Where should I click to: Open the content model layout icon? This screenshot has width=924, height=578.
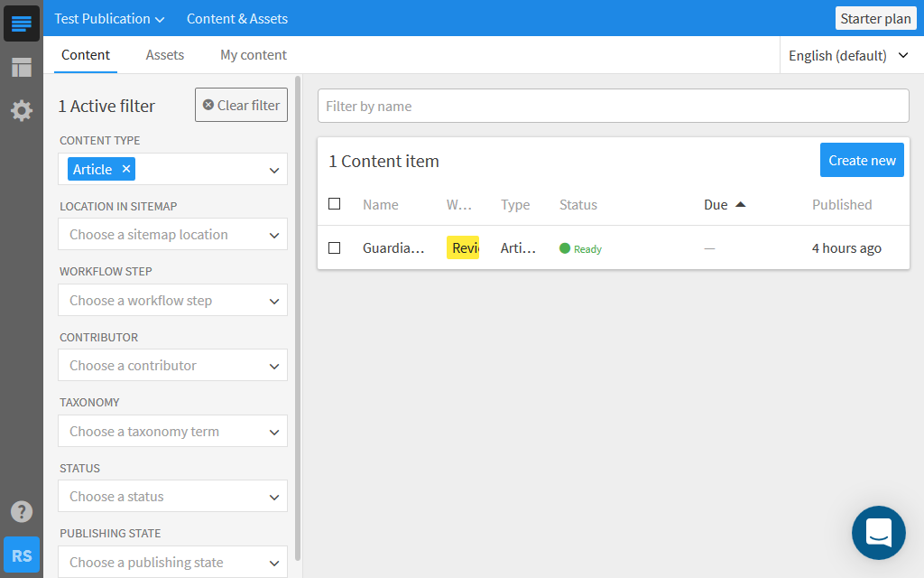point(22,68)
